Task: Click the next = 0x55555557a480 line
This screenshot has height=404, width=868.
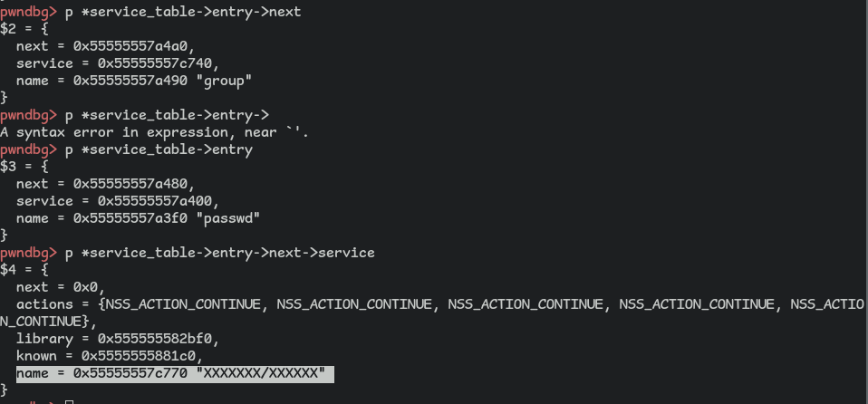Action: 106,184
